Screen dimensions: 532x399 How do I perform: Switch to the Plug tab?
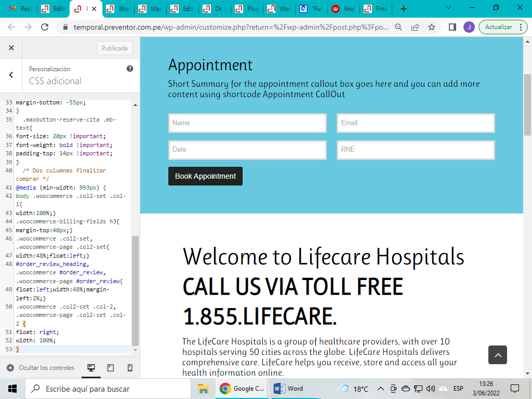(x=248, y=9)
